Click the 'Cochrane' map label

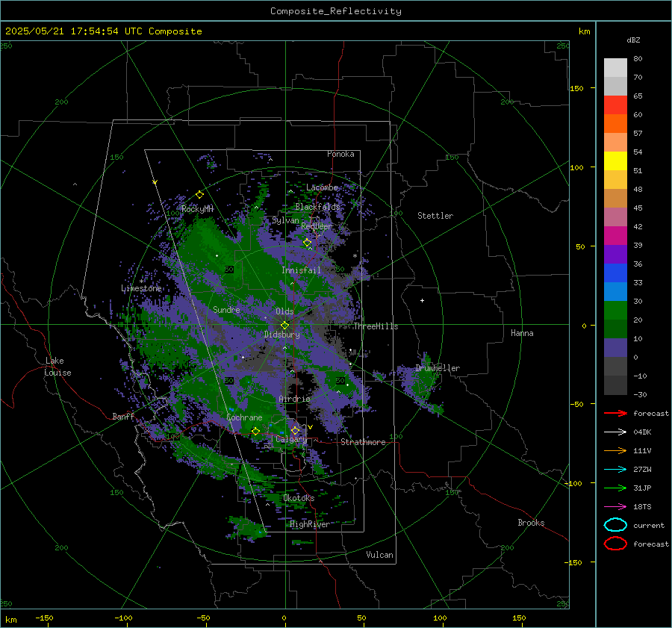point(244,417)
